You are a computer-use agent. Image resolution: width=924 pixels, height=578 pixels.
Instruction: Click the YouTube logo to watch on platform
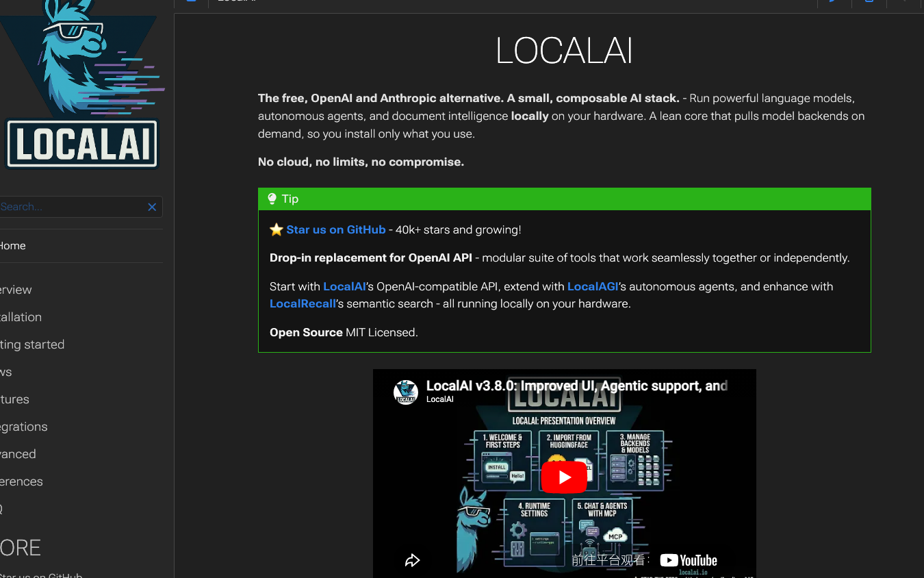pyautogui.click(x=689, y=560)
